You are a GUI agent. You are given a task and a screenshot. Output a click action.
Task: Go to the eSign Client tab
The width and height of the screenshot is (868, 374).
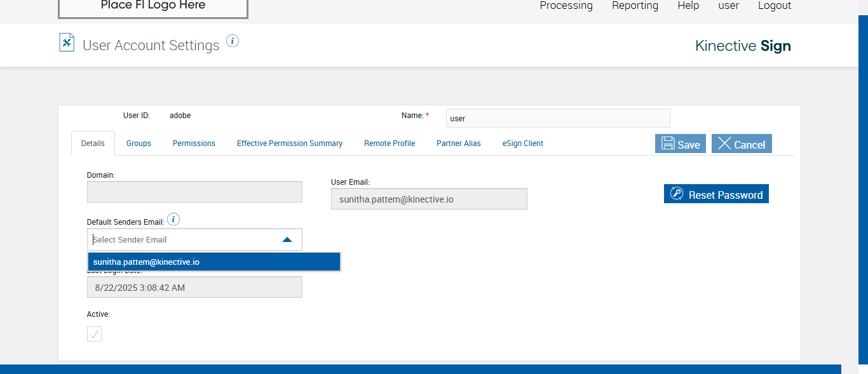(523, 144)
